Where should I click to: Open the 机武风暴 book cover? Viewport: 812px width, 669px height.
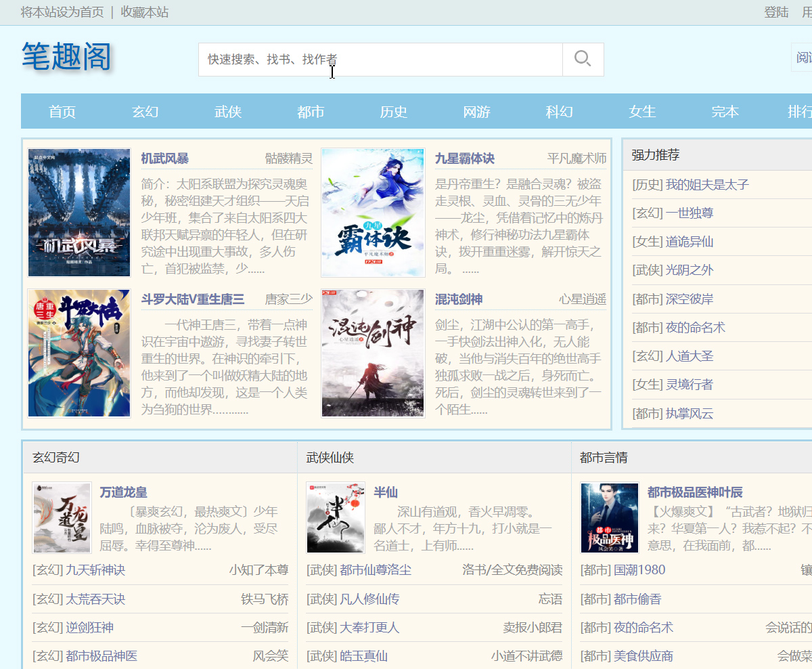79,213
